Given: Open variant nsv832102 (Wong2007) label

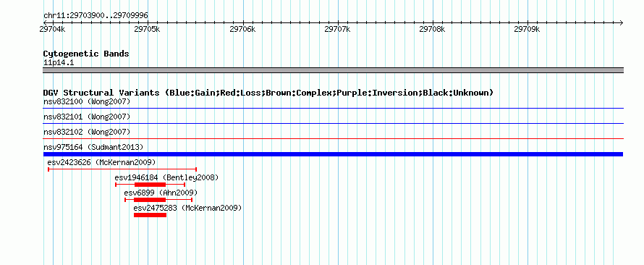Looking at the screenshot, I should point(87,132).
